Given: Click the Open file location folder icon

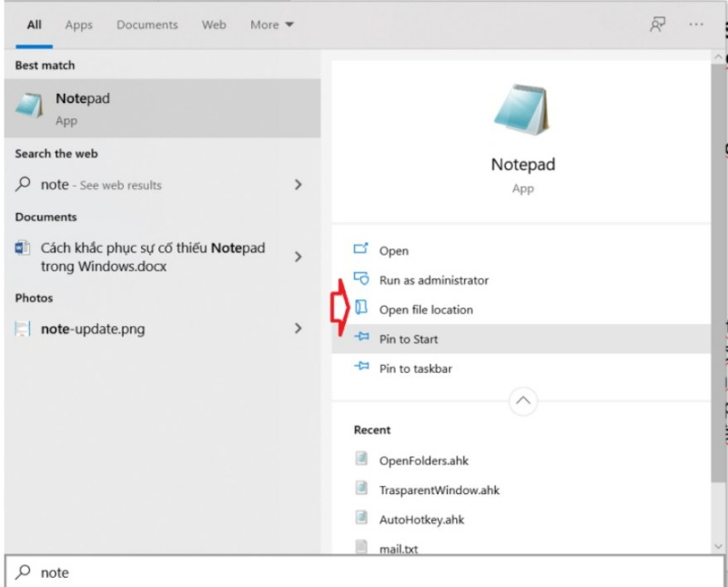Looking at the screenshot, I should pos(360,307).
